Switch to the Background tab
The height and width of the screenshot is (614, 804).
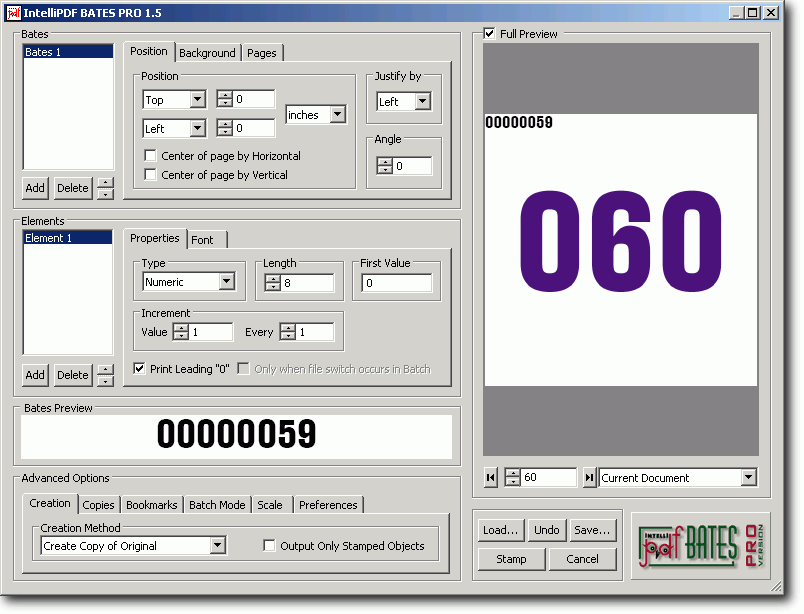pyautogui.click(x=207, y=53)
